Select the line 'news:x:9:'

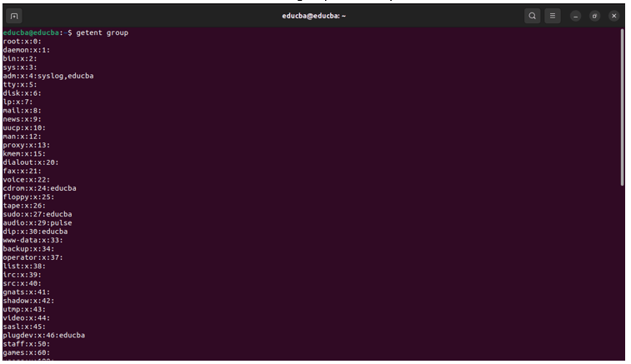pos(23,119)
